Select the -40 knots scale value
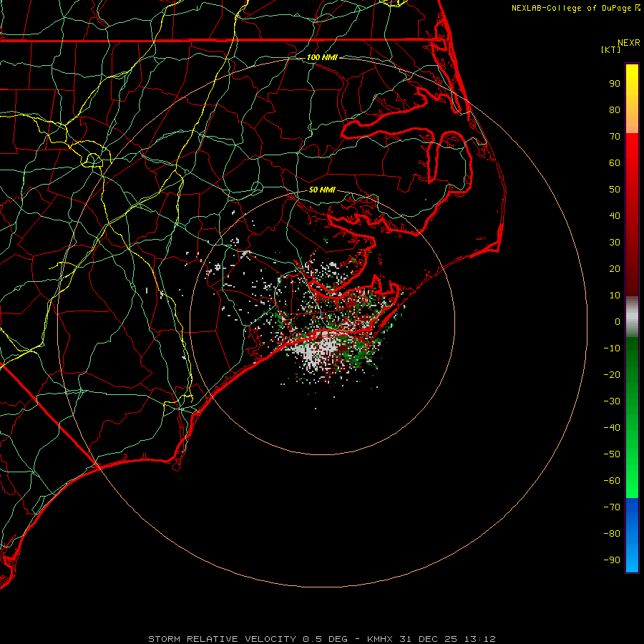The image size is (644, 644). pyautogui.click(x=612, y=428)
